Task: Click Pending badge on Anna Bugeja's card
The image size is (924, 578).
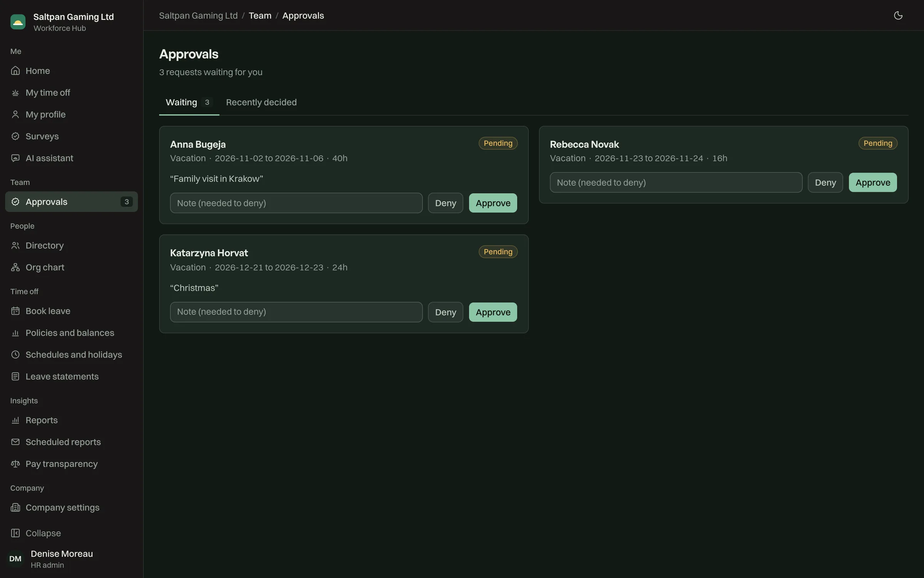Action: click(x=498, y=143)
